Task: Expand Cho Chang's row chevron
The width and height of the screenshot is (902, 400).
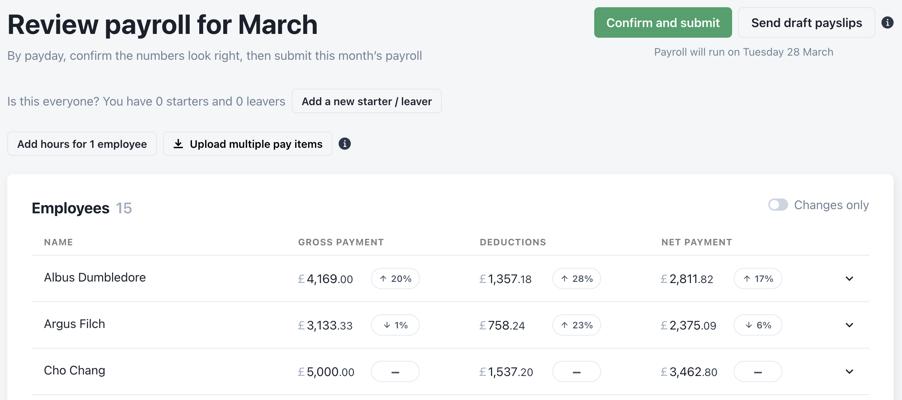Action: click(849, 372)
